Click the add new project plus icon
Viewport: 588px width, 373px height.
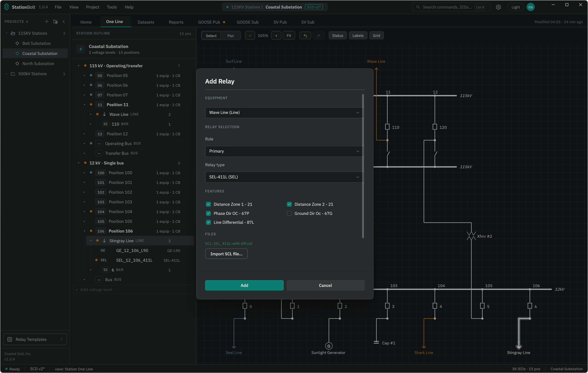click(47, 21)
